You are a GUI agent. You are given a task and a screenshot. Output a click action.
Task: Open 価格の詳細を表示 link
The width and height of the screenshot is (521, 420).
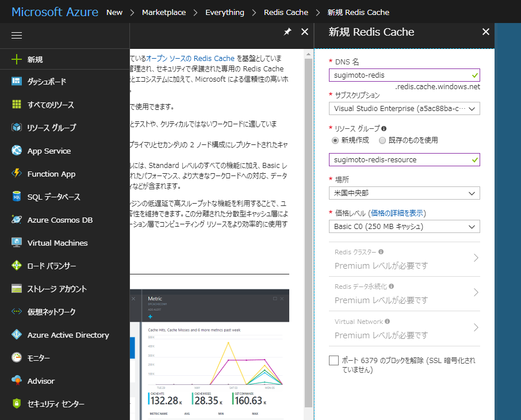[x=397, y=213]
